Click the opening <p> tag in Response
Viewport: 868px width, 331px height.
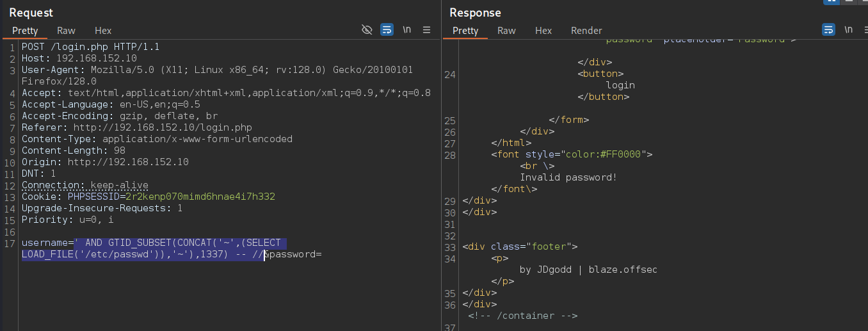(500, 258)
